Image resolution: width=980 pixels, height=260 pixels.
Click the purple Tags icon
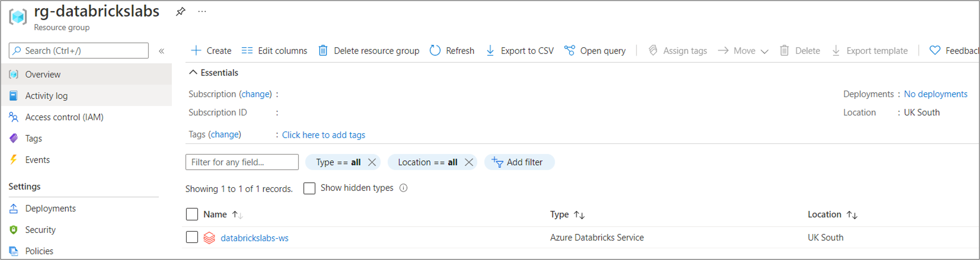[x=14, y=138]
